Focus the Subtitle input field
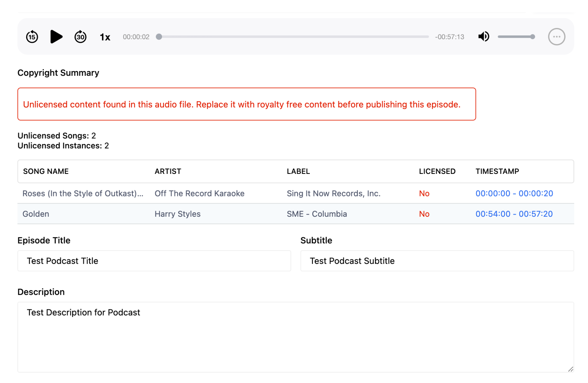 437,261
